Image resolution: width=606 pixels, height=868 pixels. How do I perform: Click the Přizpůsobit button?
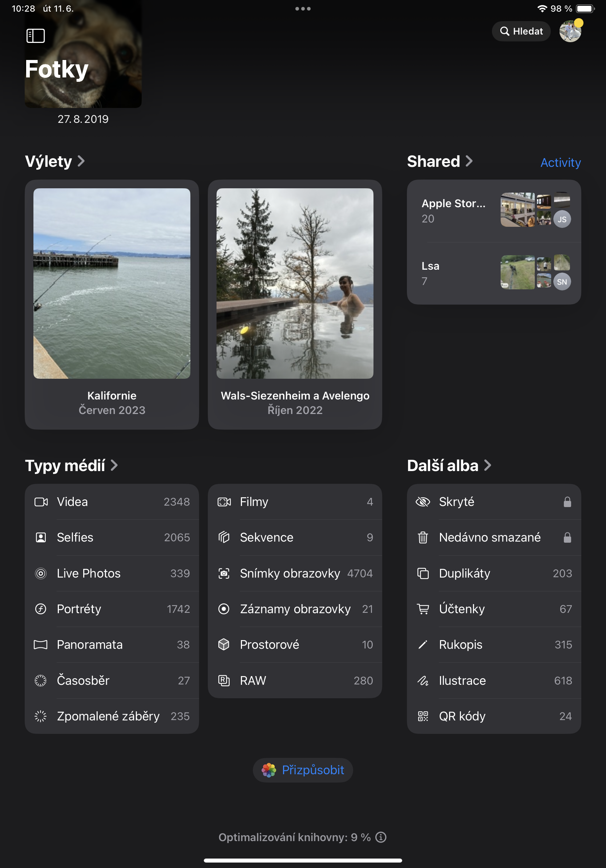(x=303, y=770)
